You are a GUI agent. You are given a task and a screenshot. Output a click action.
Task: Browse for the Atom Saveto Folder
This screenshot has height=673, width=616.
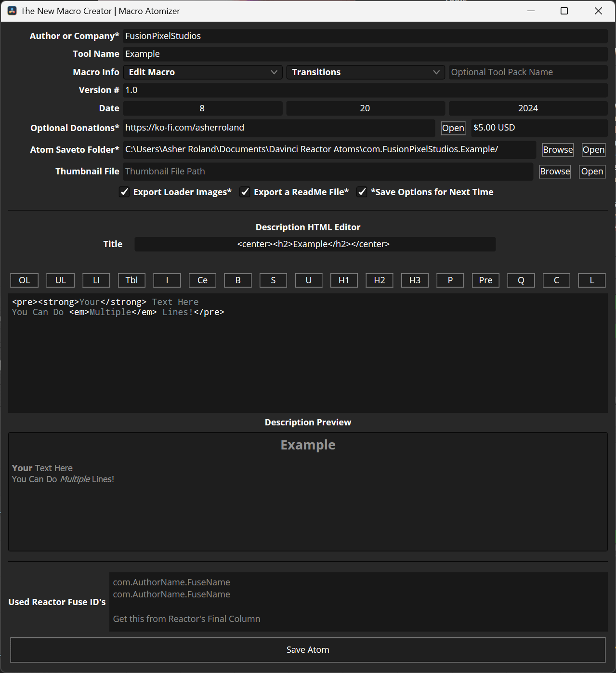click(558, 150)
